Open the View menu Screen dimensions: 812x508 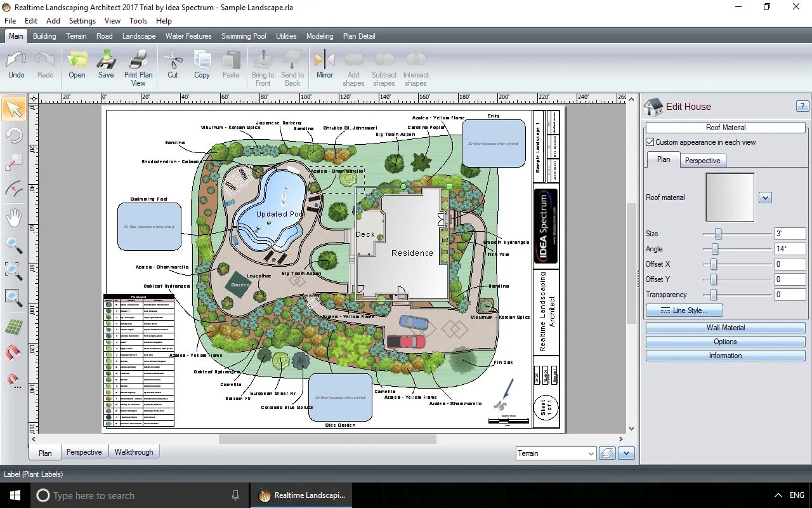(112, 21)
